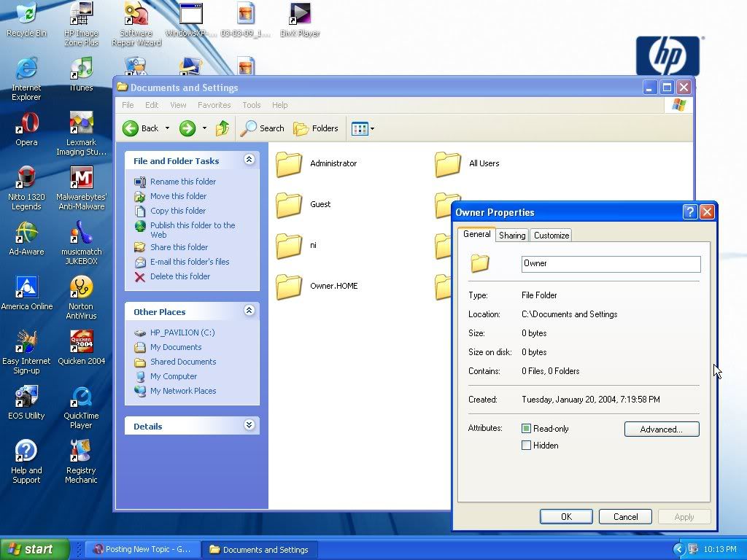Launch DivX Player desktop shortcut
This screenshot has height=560, width=747.
pos(300,20)
